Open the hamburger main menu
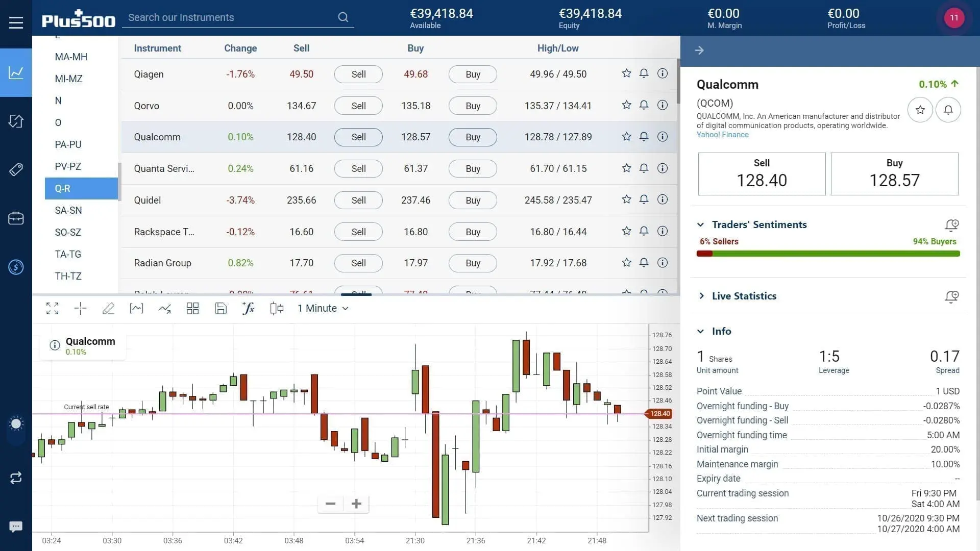The image size is (980, 551). pos(16,22)
